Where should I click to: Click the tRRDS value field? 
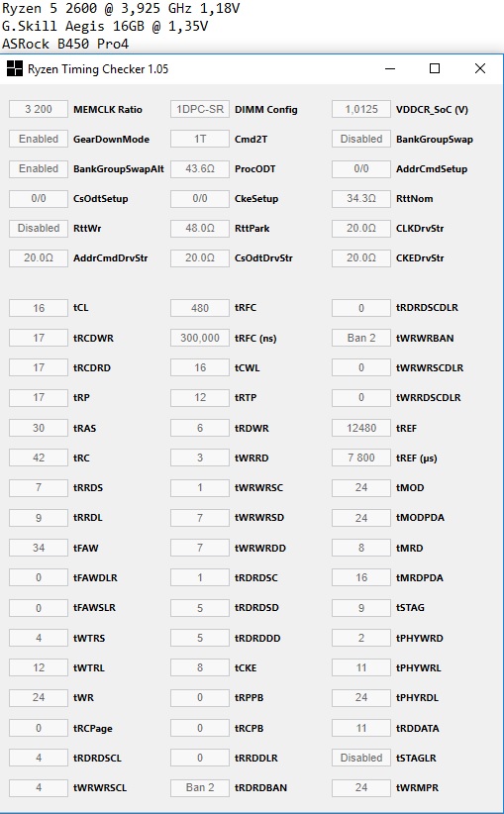pyautogui.click(x=39, y=487)
